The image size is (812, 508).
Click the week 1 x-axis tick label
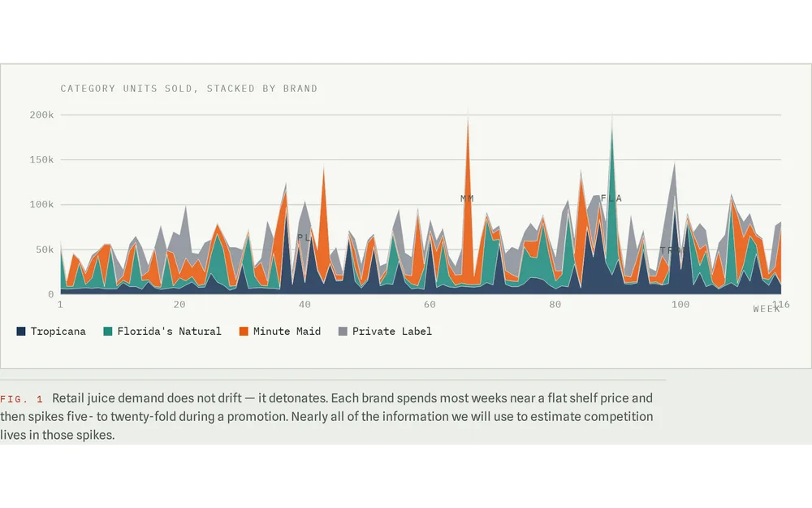61,305
